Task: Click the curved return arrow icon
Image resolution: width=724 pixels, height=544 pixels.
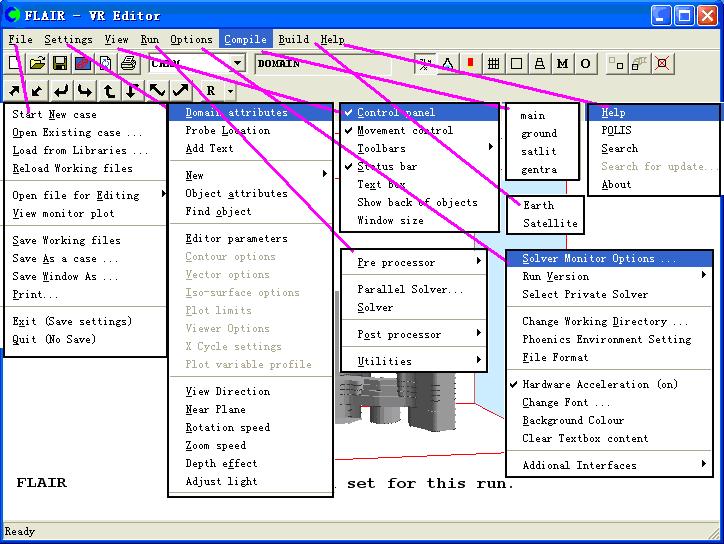Action: click(x=62, y=91)
